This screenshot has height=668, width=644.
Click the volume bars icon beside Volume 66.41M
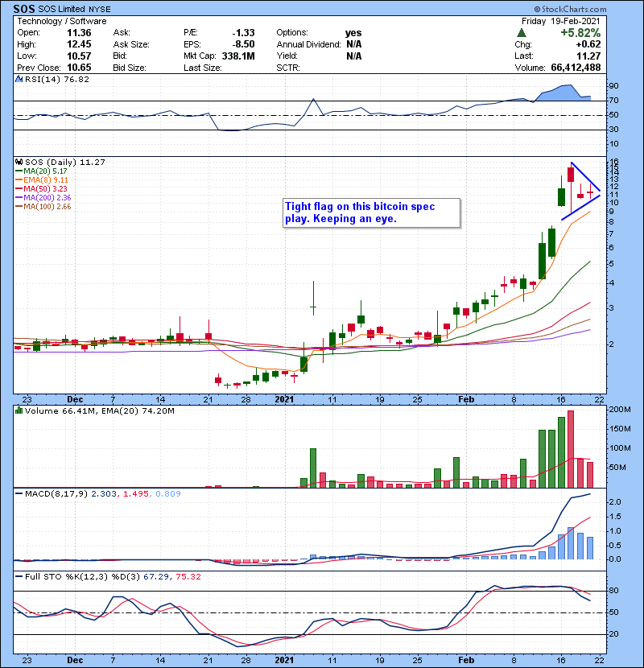click(19, 410)
